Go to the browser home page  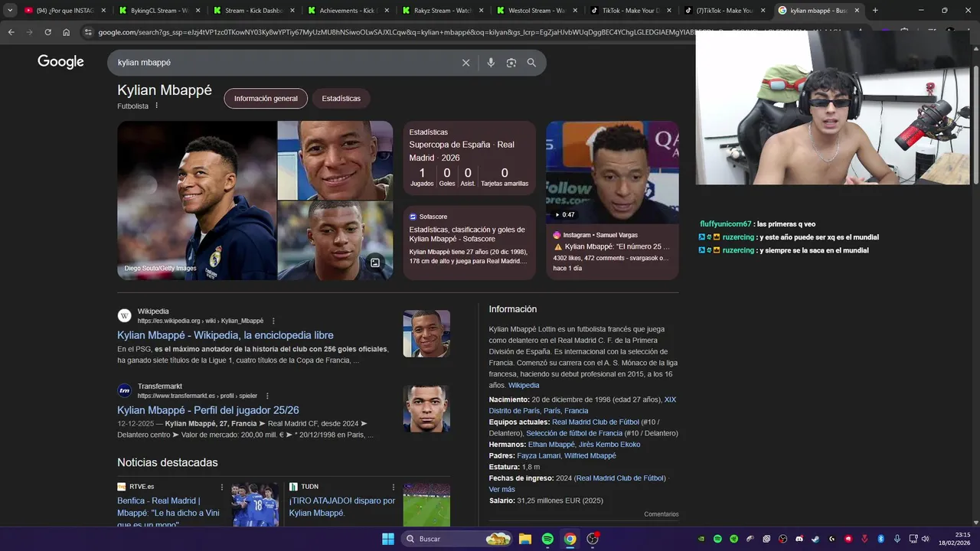coord(66,32)
